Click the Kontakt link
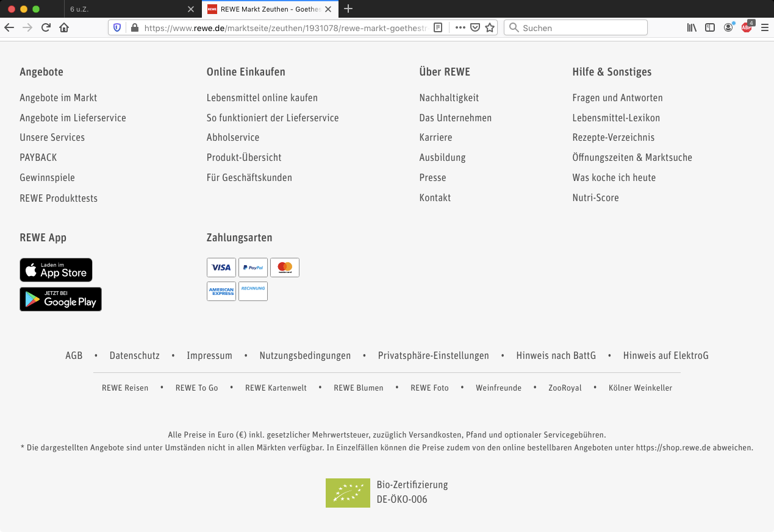 point(435,197)
